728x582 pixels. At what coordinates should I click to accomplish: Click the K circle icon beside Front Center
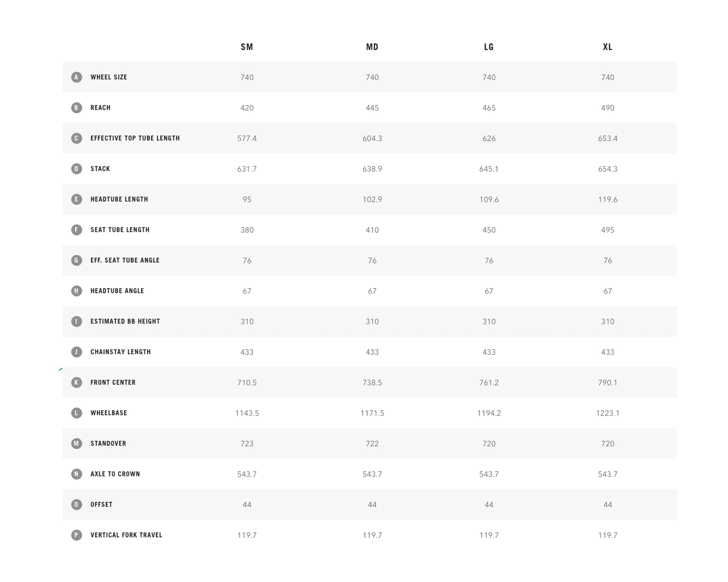point(76,382)
